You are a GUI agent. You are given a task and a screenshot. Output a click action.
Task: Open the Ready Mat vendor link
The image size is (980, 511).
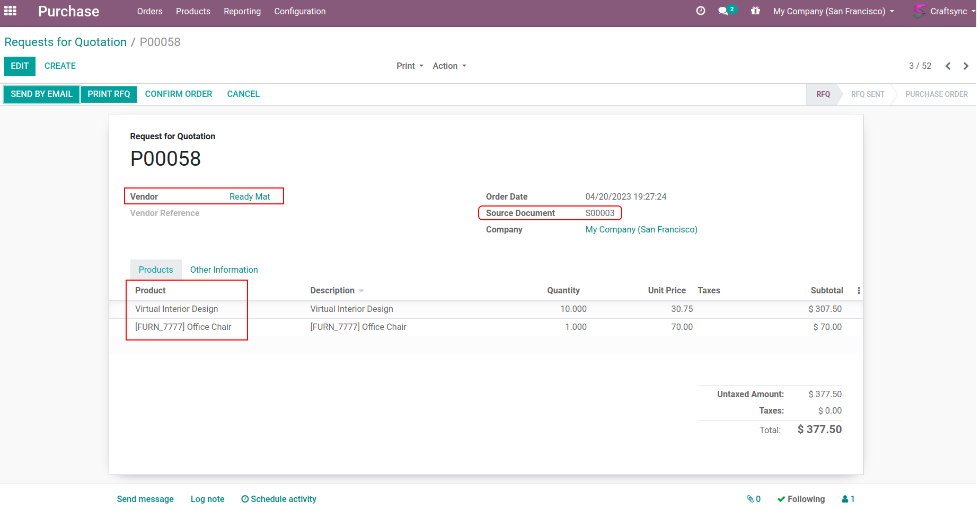(250, 196)
